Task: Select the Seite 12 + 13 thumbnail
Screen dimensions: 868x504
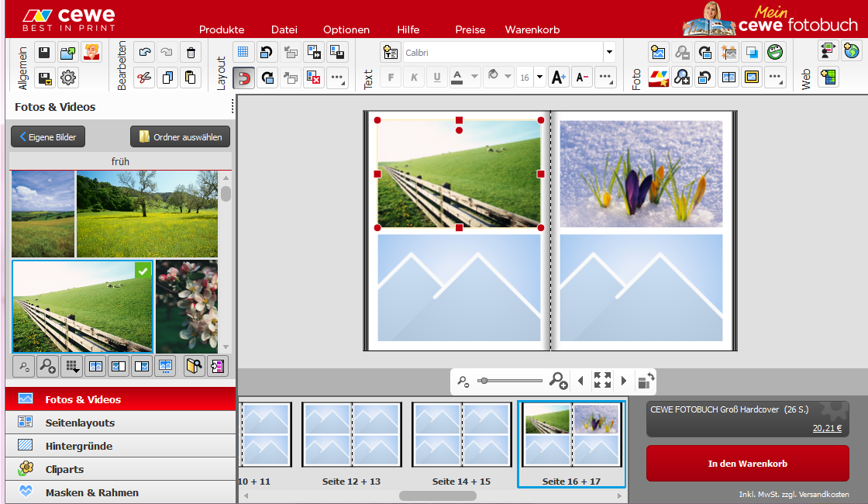Action: pos(352,434)
